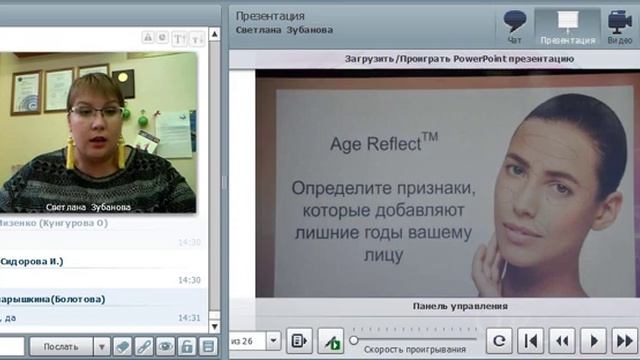This screenshot has width=640, height=360.
Task: Click the green autoplay icon in control panel
Action: [x=331, y=340]
